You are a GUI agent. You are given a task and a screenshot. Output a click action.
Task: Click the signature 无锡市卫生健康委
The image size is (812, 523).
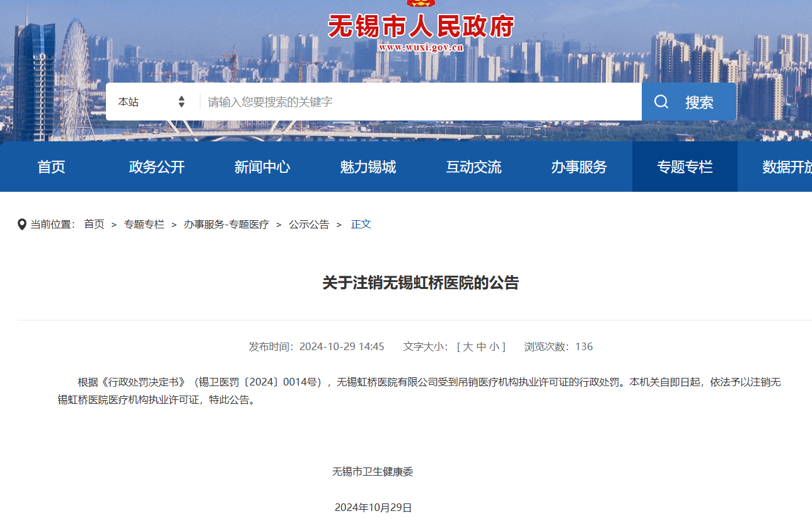[373, 471]
